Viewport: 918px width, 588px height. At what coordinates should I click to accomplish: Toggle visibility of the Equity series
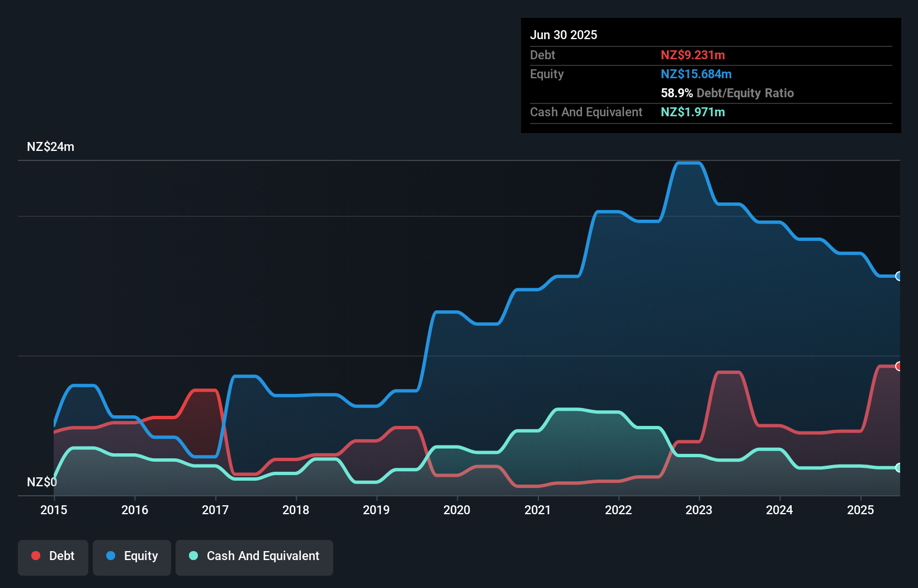131,556
